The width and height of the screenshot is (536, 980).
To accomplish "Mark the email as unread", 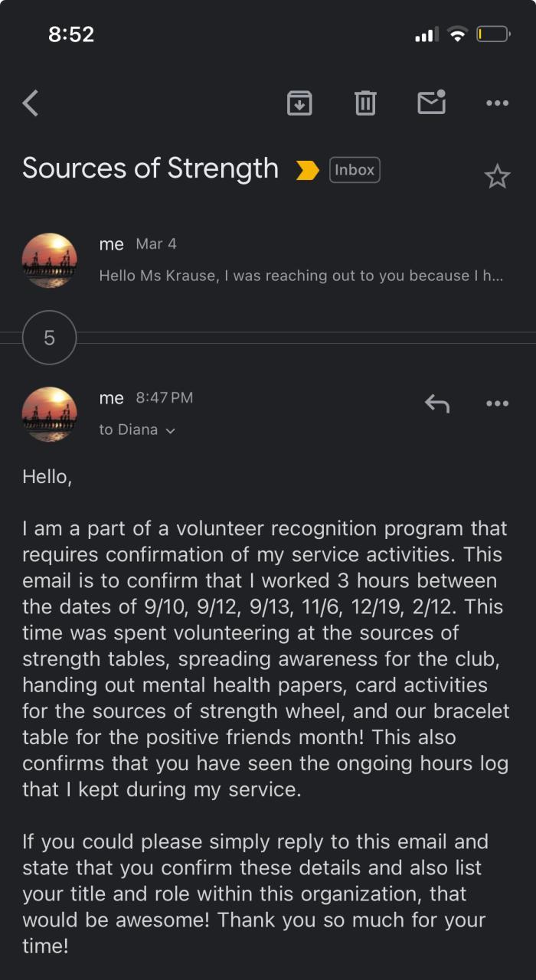I will 432,103.
